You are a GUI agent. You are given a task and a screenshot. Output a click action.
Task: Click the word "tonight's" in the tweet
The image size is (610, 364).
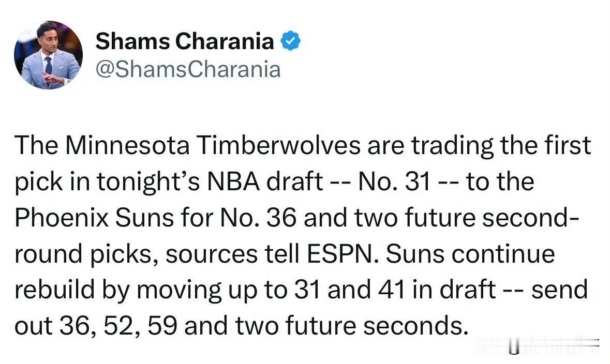click(x=148, y=182)
